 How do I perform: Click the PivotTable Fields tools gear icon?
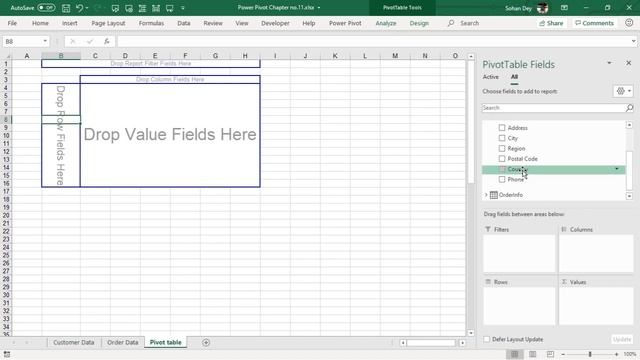click(620, 91)
